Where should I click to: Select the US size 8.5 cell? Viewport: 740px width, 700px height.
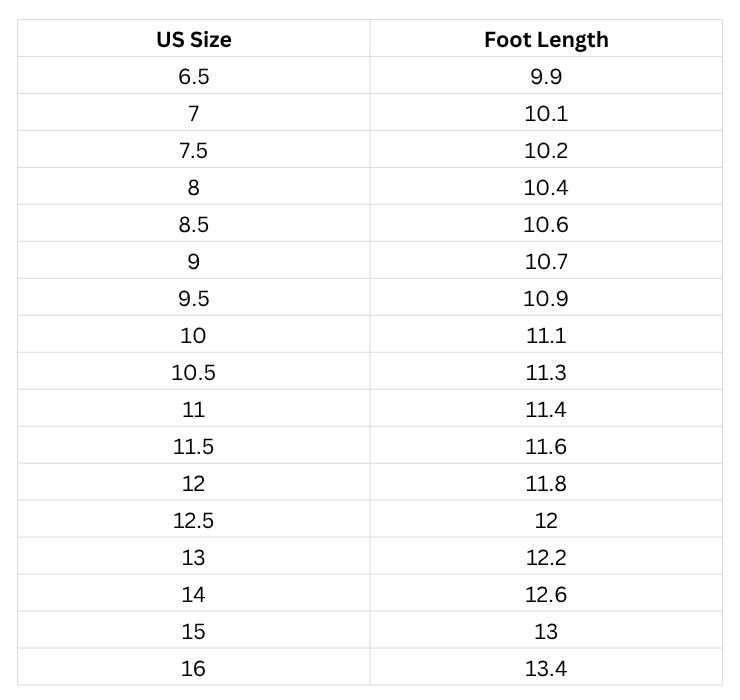click(193, 224)
